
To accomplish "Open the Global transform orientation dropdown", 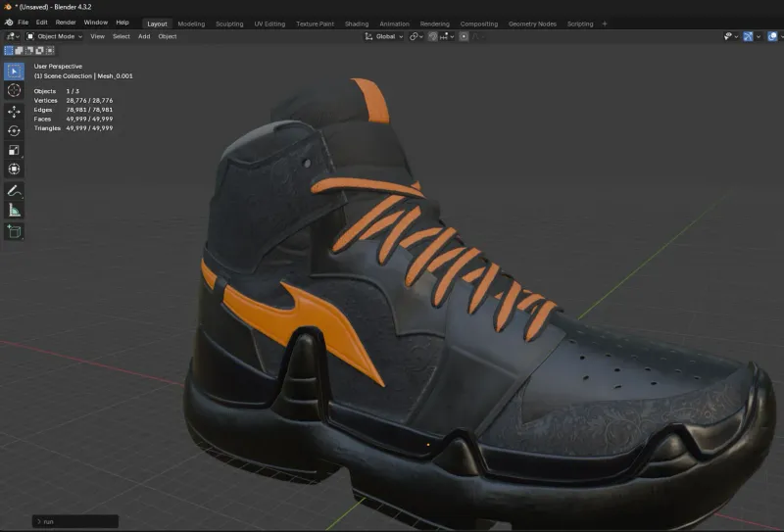I will click(383, 36).
